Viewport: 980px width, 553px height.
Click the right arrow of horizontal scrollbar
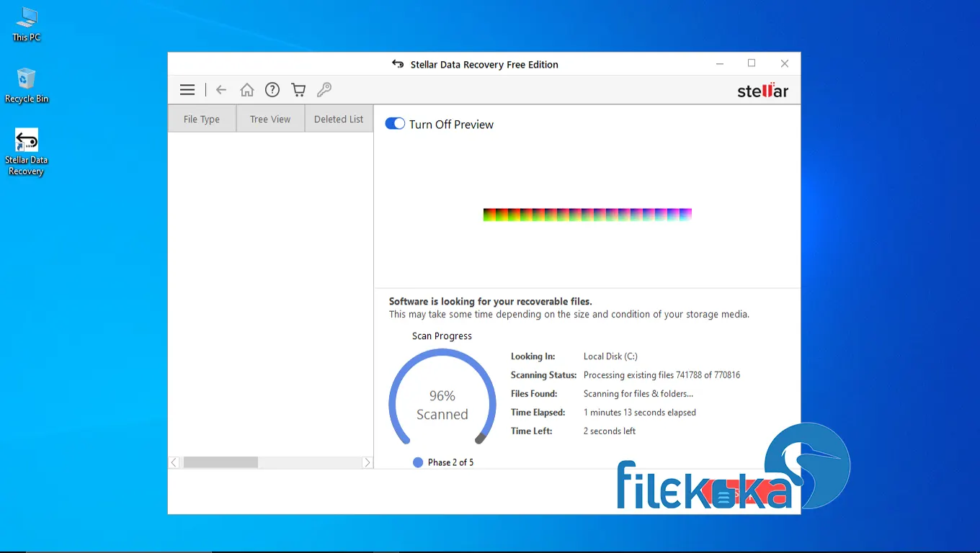367,462
